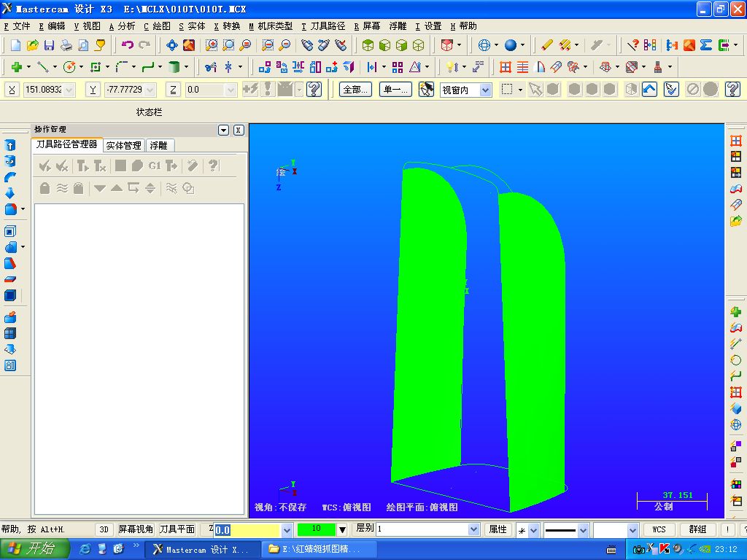
Task: Fit geometry to screen
Action: 189,45
